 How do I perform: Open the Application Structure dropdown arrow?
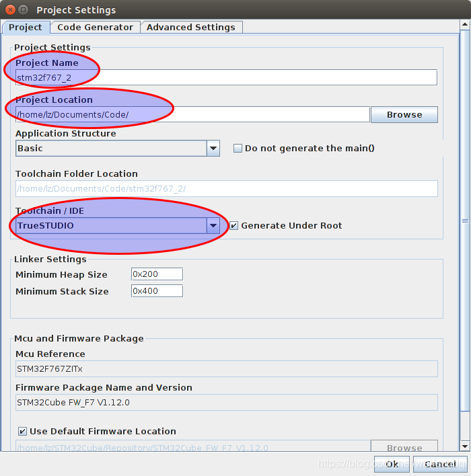click(213, 149)
